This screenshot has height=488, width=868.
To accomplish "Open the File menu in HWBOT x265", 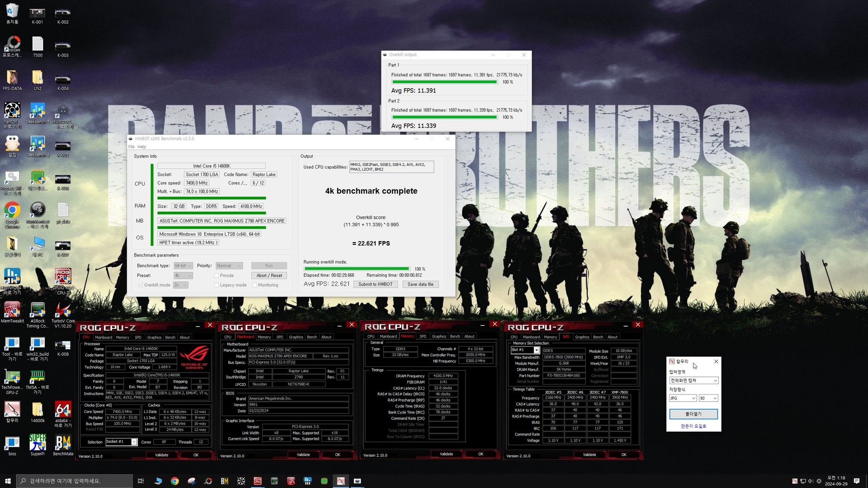I will point(131,147).
